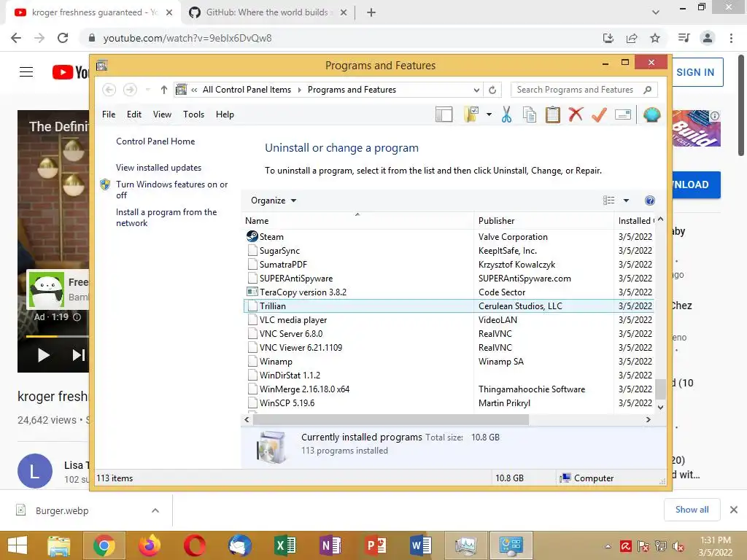Click the red X Delete icon
The width and height of the screenshot is (747, 560).
tap(576, 114)
